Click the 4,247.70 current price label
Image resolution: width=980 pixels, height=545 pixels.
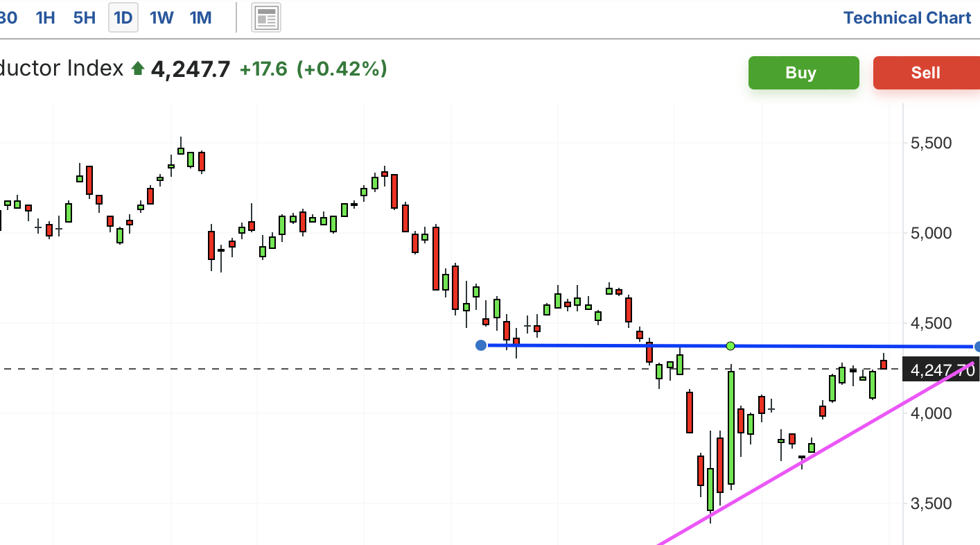(941, 371)
